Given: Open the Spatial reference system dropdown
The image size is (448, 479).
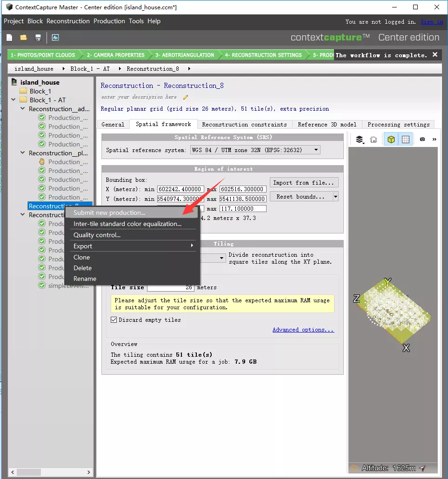Looking at the screenshot, I should coord(316,150).
